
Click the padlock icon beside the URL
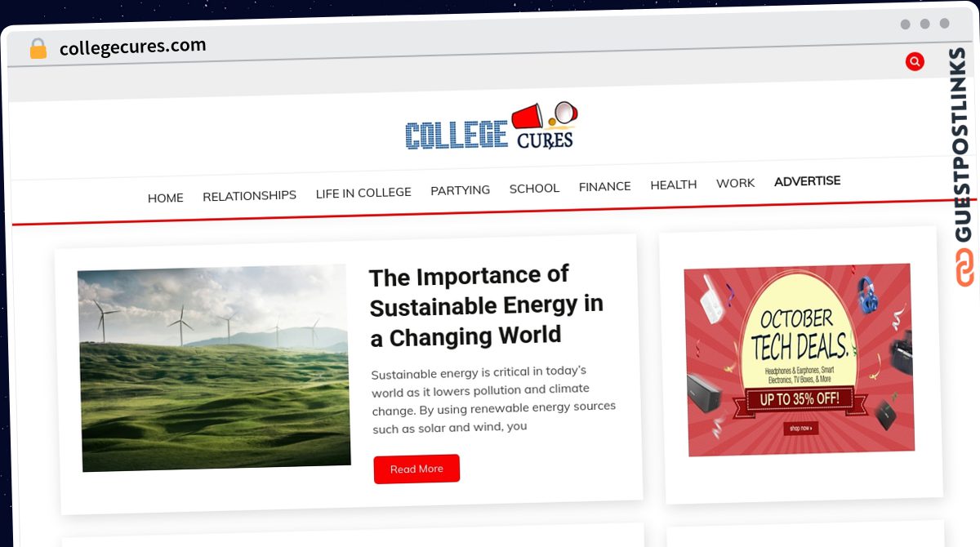coord(38,49)
